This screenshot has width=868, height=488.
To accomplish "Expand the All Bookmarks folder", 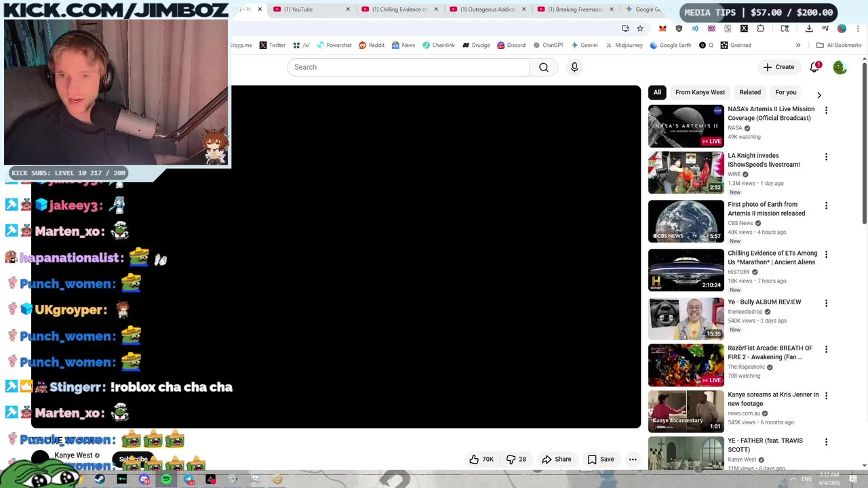I will pyautogui.click(x=839, y=45).
